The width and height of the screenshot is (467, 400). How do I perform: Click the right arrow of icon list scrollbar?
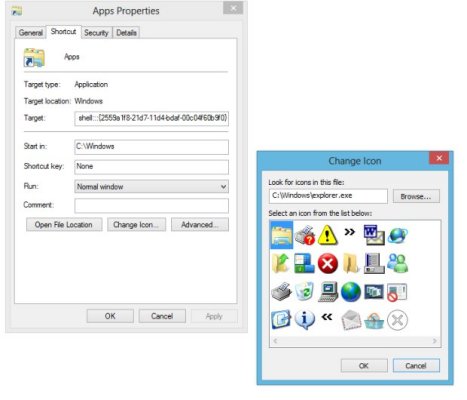435,341
